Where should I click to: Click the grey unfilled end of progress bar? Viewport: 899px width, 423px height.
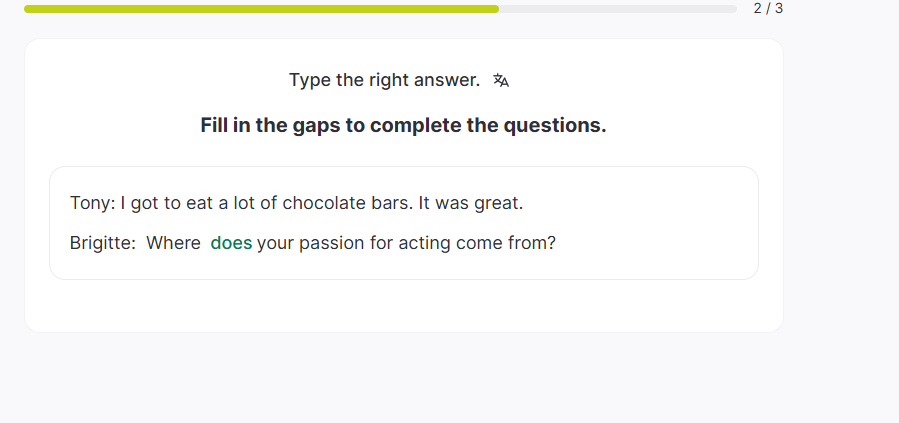tap(620, 9)
